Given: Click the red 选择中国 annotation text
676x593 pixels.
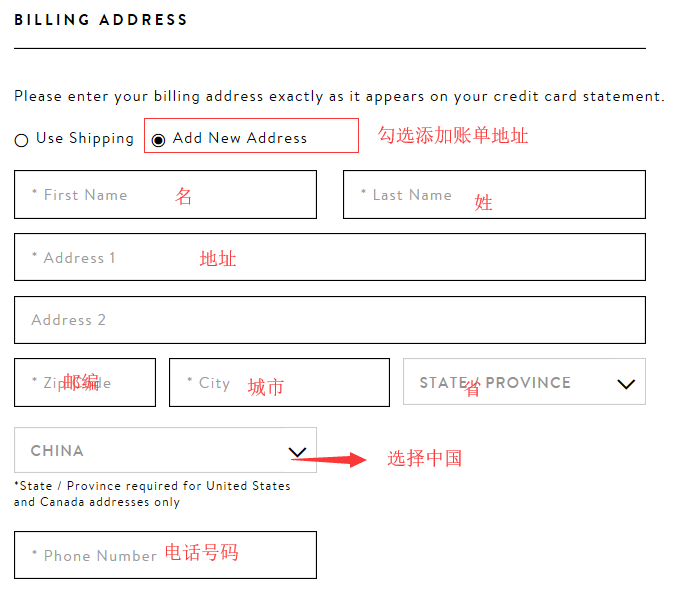Looking at the screenshot, I should (x=425, y=459).
